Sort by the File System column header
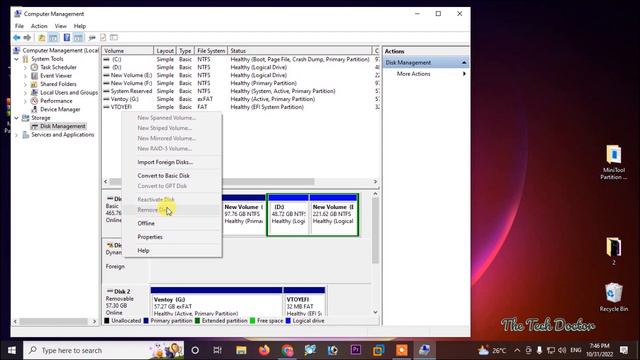Image resolution: width=640 pixels, height=360 pixels. click(x=211, y=51)
